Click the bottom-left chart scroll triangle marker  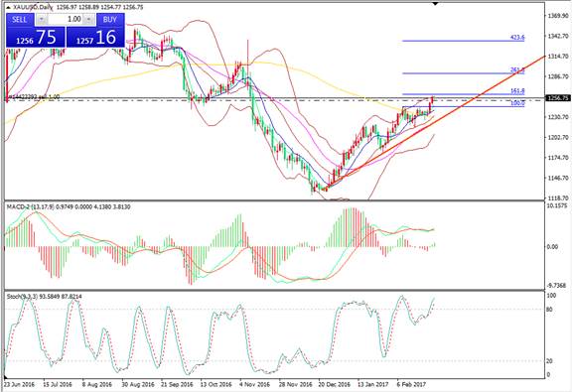click(x=6, y=377)
